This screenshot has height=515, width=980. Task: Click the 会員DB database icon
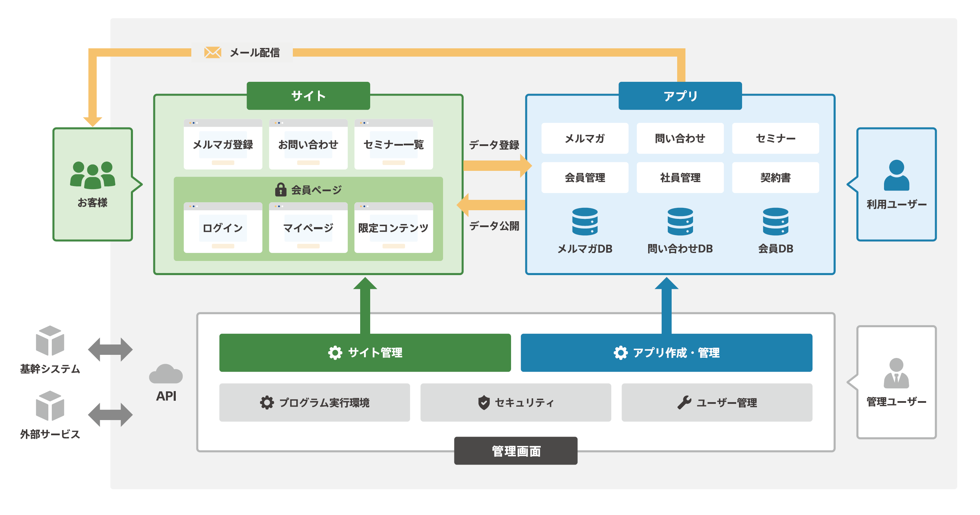pos(775,221)
